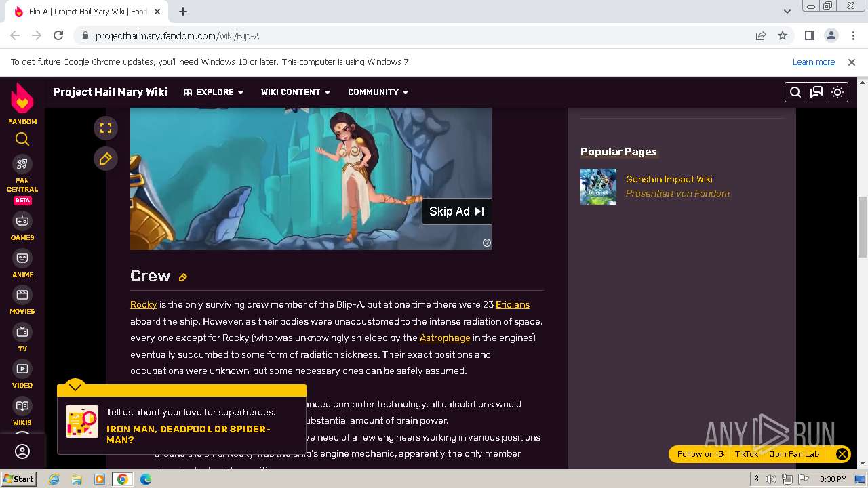Open the user profile icon in sidebar
868x488 pixels.
22,451
